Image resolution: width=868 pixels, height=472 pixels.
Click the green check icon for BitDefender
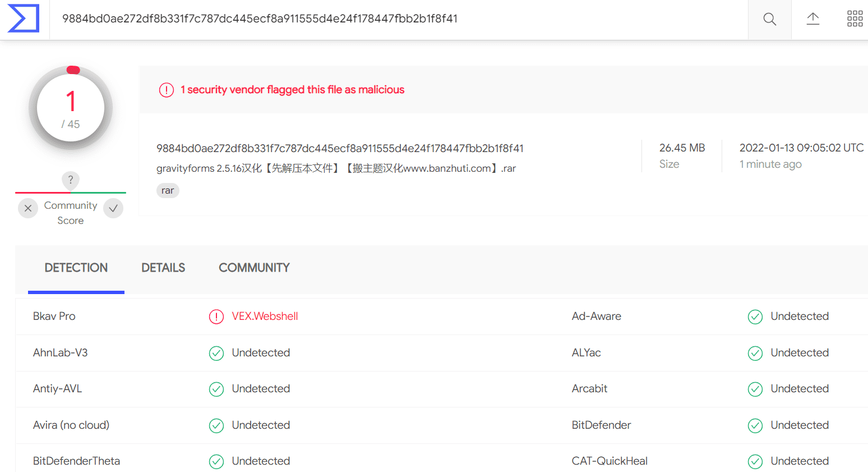coord(755,425)
